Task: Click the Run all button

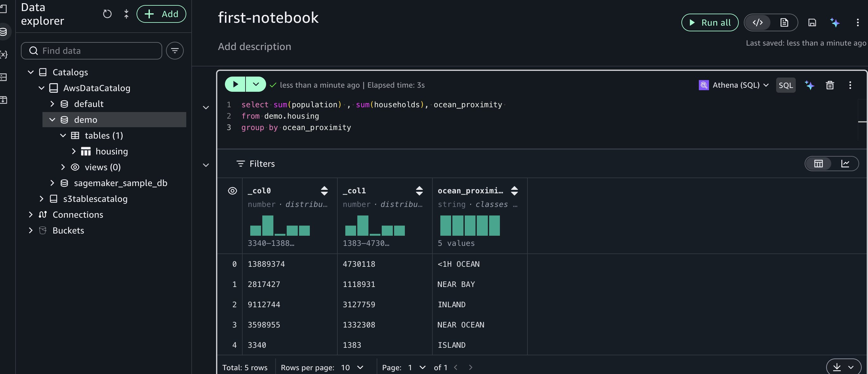Action: coord(710,22)
